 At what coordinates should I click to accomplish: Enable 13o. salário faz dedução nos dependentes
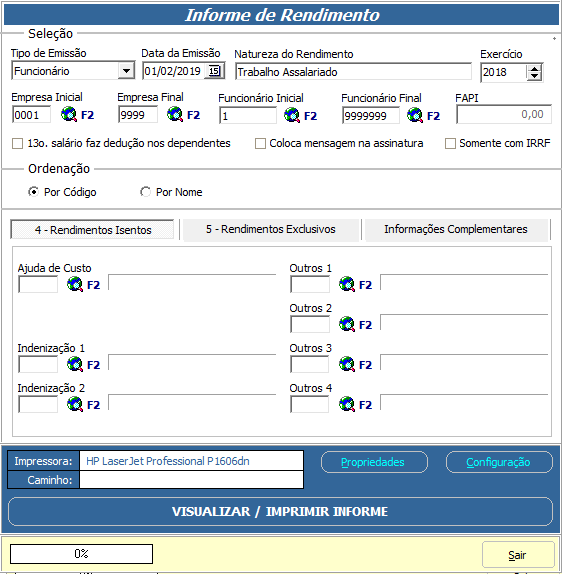(x=17, y=144)
